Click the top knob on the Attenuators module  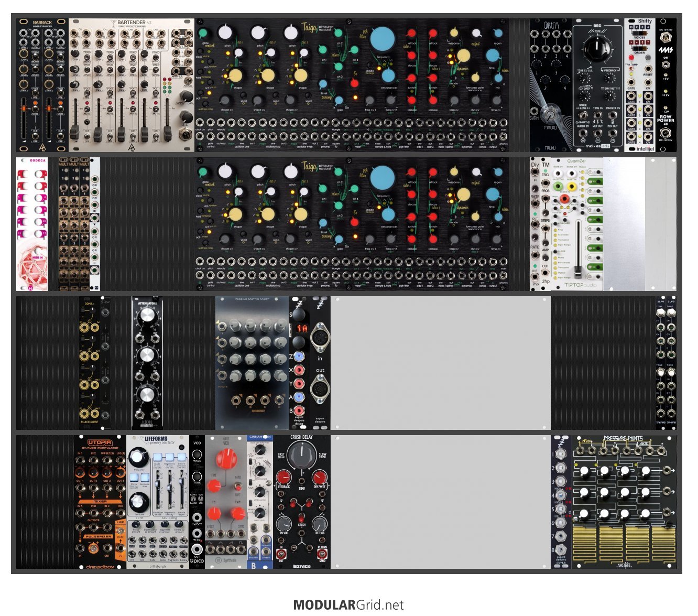[x=147, y=316]
